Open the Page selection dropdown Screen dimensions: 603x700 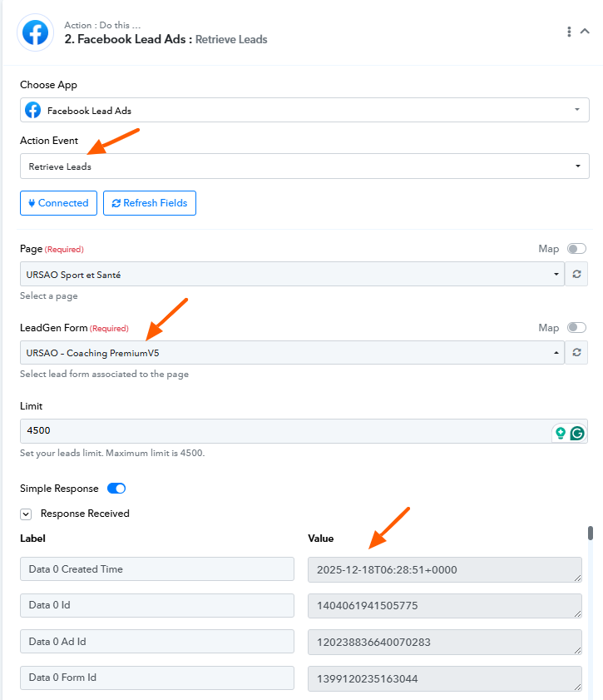tap(292, 275)
